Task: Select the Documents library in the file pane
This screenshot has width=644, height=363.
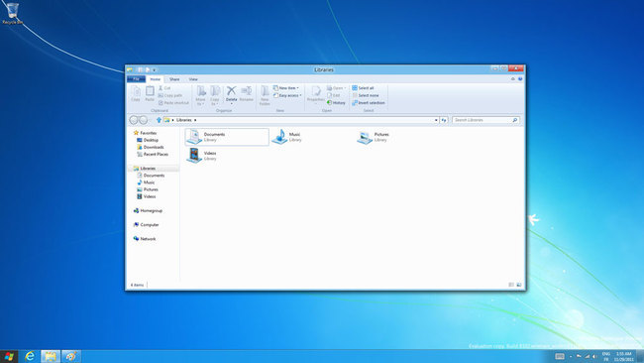Action: (227, 137)
